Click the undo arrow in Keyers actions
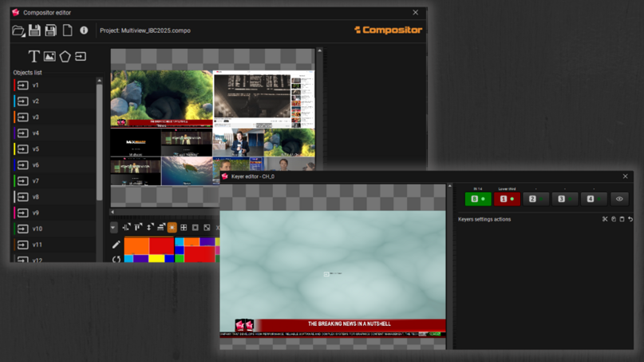The image size is (644, 362). point(630,219)
